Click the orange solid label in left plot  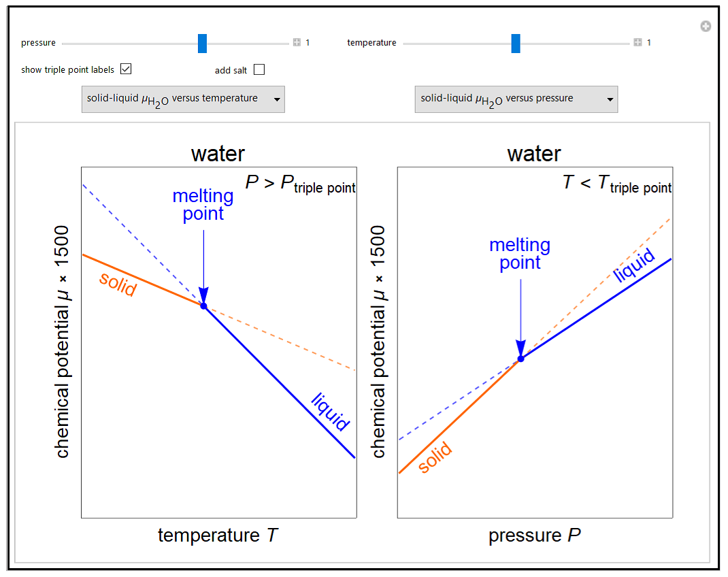tap(118, 284)
